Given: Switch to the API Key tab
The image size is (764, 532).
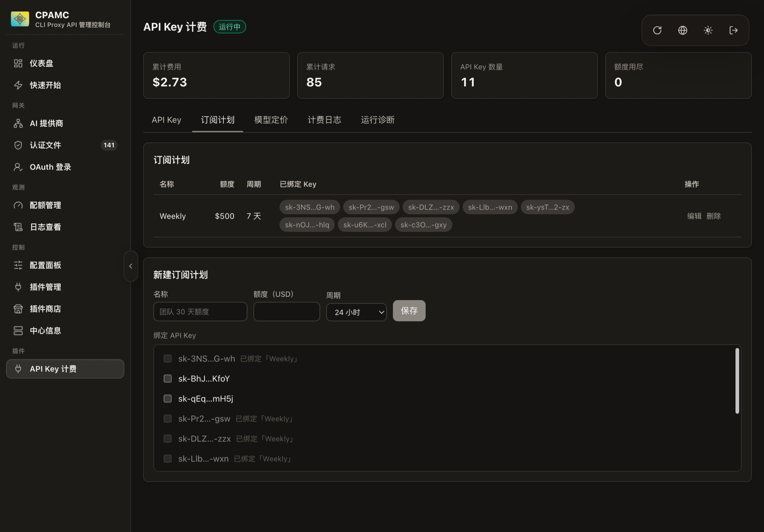Looking at the screenshot, I should [x=166, y=120].
